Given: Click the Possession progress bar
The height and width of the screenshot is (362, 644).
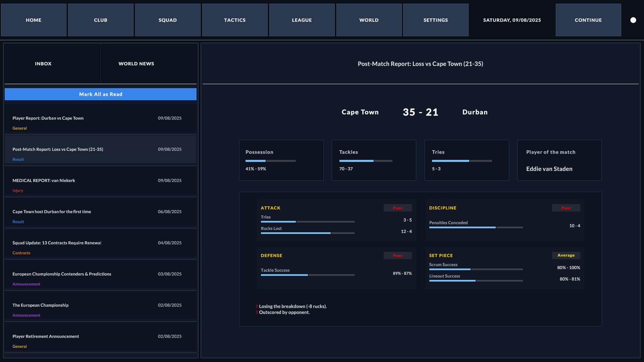Looking at the screenshot, I should coord(271,161).
